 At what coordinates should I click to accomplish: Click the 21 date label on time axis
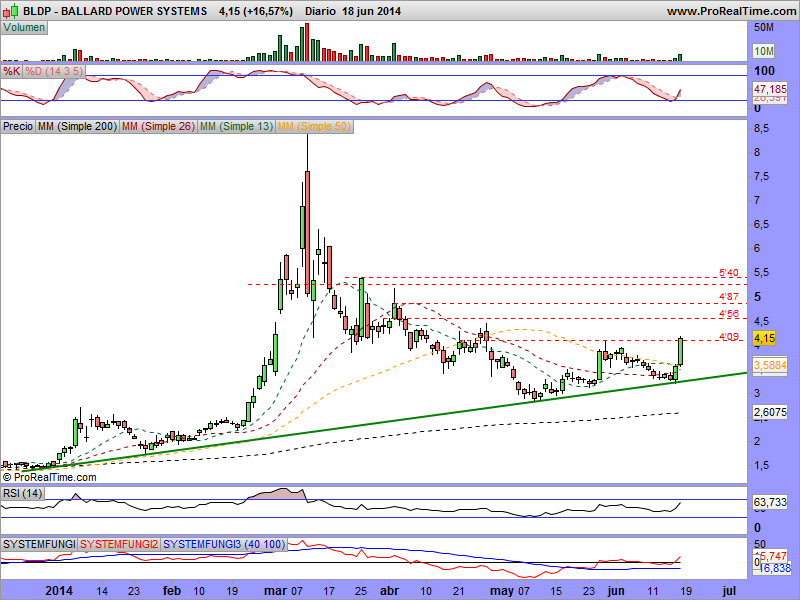click(459, 591)
